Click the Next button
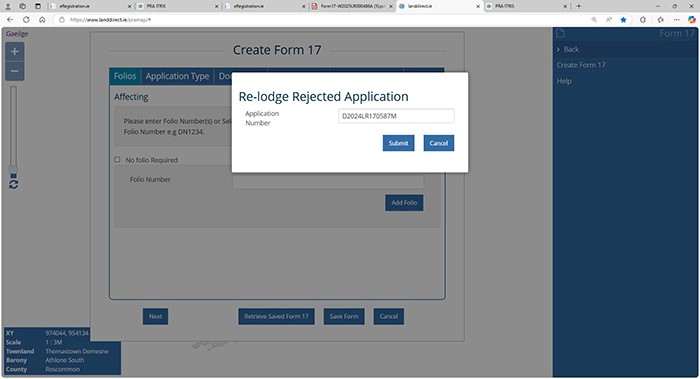This screenshot has height=379, width=700. (155, 316)
